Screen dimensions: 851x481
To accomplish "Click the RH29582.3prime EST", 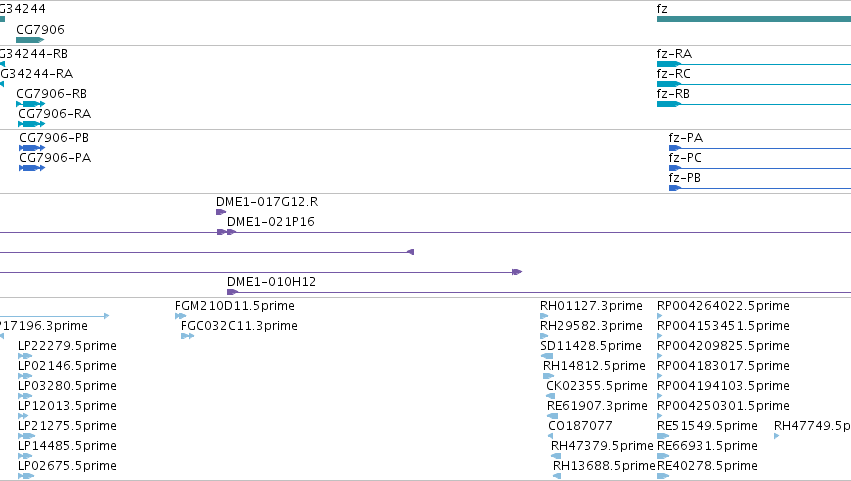I will pos(544,336).
